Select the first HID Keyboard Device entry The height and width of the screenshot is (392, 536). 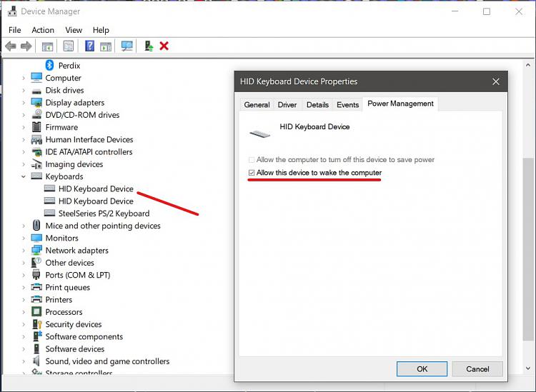pyautogui.click(x=96, y=189)
